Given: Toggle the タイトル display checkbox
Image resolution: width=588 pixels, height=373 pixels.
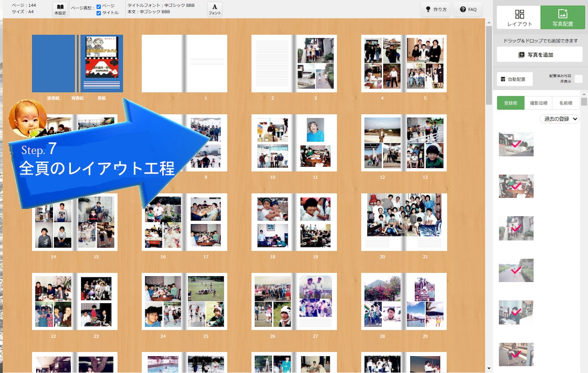Looking at the screenshot, I should (99, 13).
